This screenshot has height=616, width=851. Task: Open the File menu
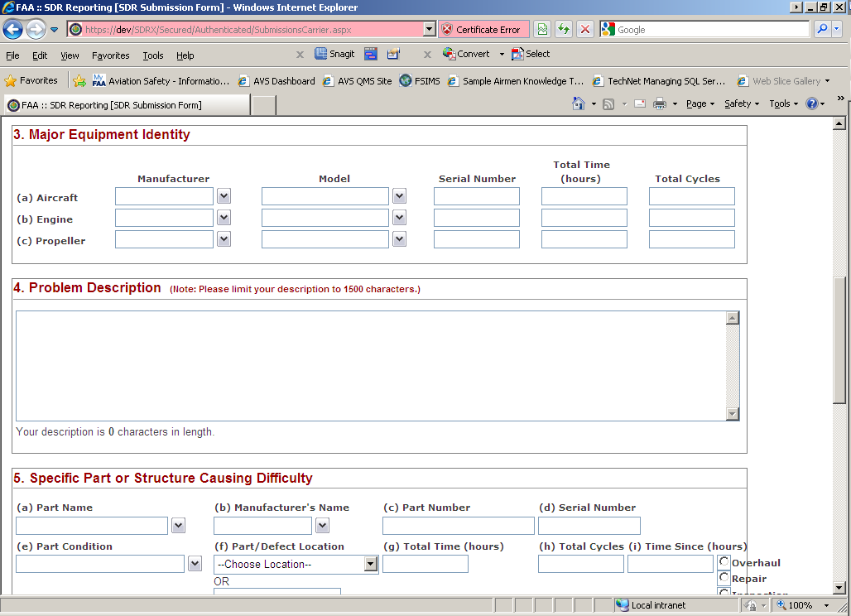12,55
